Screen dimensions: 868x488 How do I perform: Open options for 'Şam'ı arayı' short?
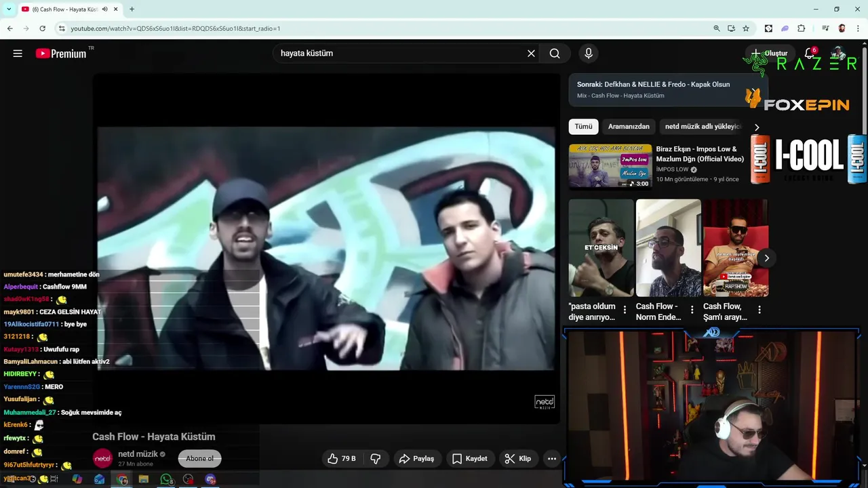pyautogui.click(x=759, y=310)
